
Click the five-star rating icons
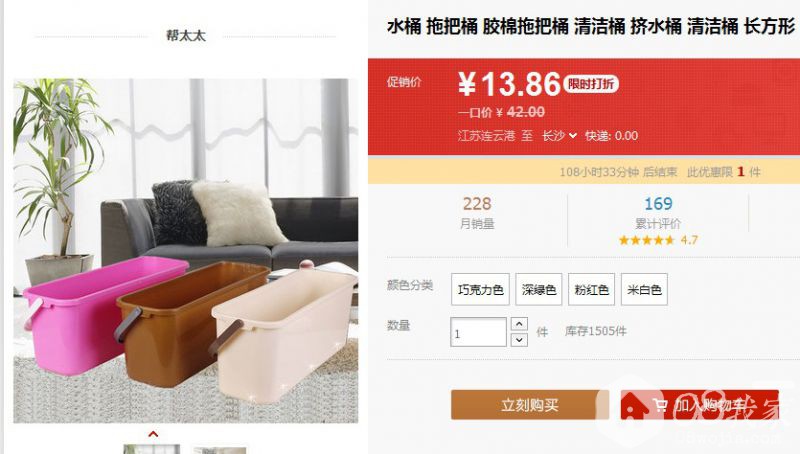tap(646, 240)
